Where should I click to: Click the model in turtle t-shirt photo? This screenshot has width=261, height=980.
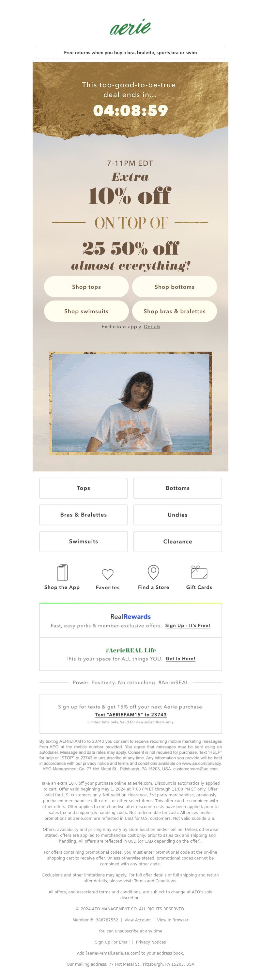[x=130, y=403]
